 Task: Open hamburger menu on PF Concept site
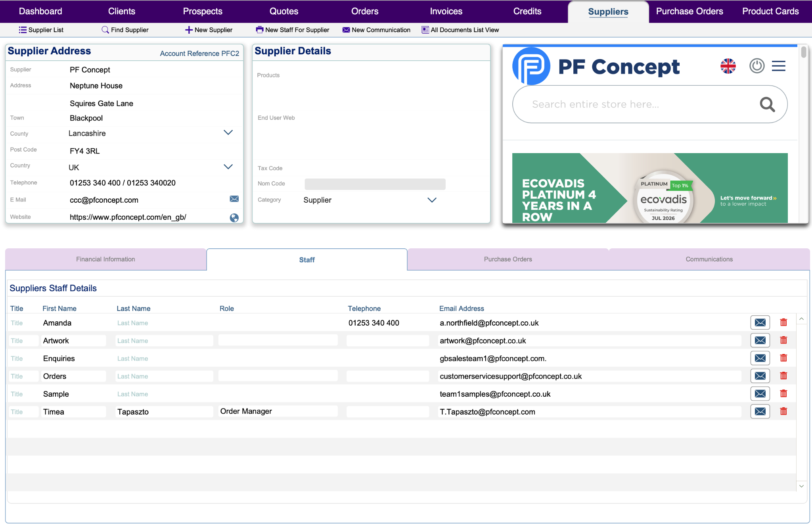coord(779,66)
